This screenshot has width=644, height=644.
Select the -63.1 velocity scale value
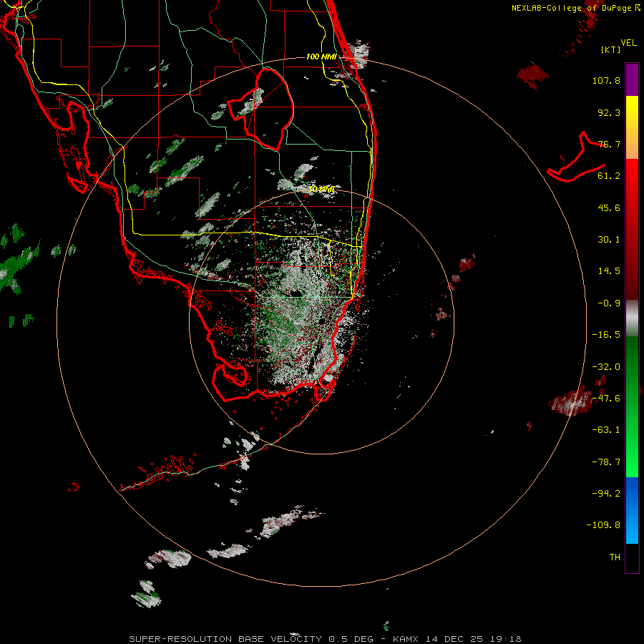tap(606, 430)
